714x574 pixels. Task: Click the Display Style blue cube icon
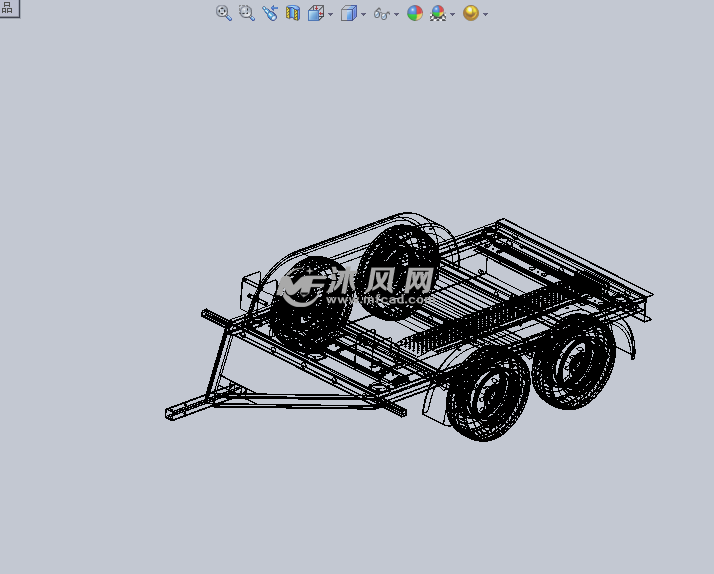click(348, 13)
